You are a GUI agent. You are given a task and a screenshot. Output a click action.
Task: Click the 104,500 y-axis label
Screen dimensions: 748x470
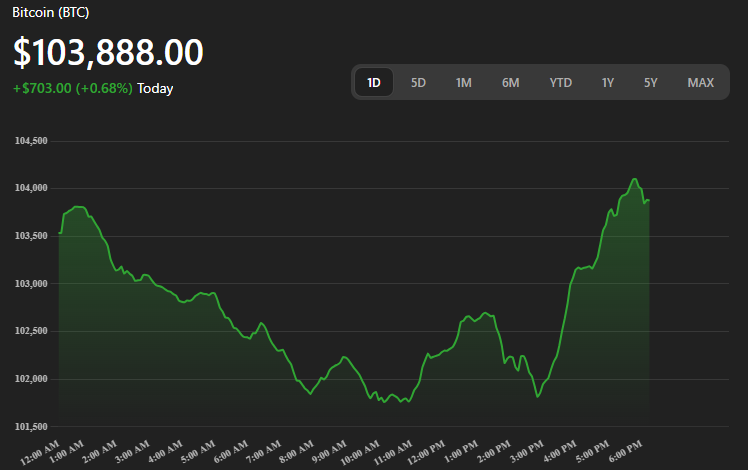click(31, 141)
